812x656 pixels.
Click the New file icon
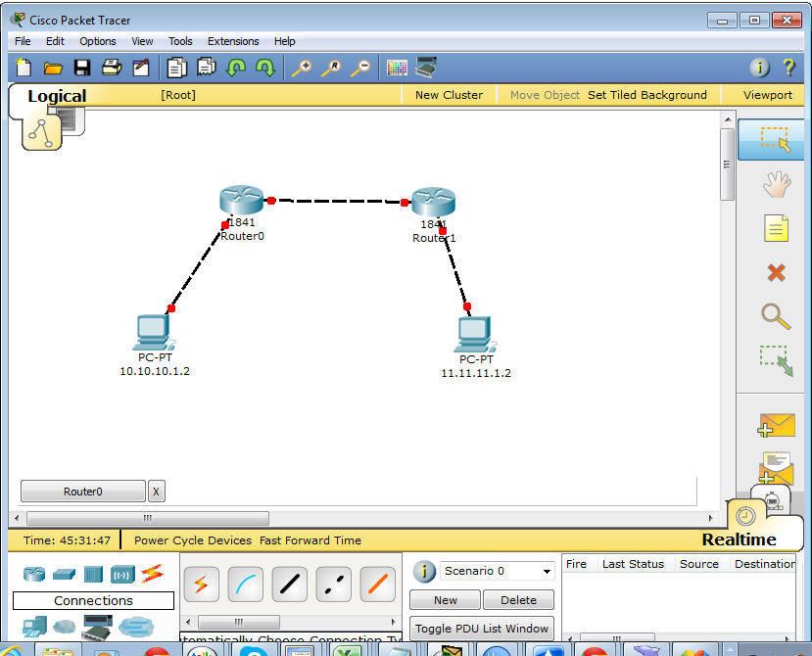point(24,68)
